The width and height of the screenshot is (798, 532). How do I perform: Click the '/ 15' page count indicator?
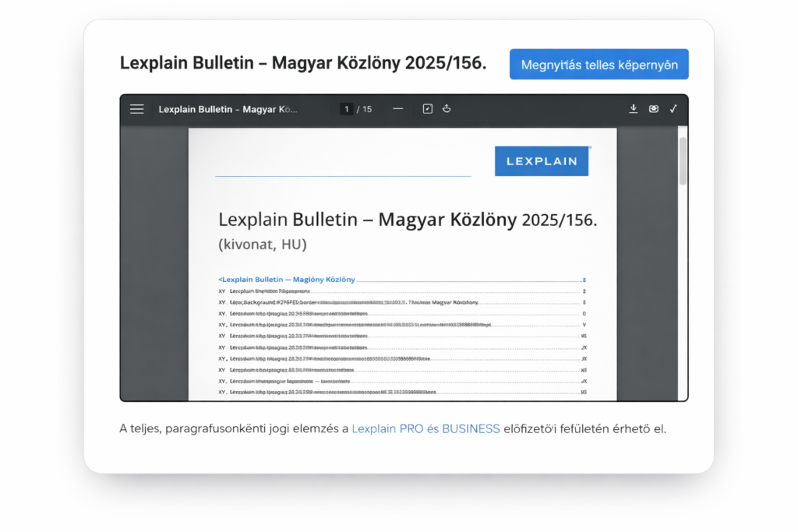(x=363, y=109)
